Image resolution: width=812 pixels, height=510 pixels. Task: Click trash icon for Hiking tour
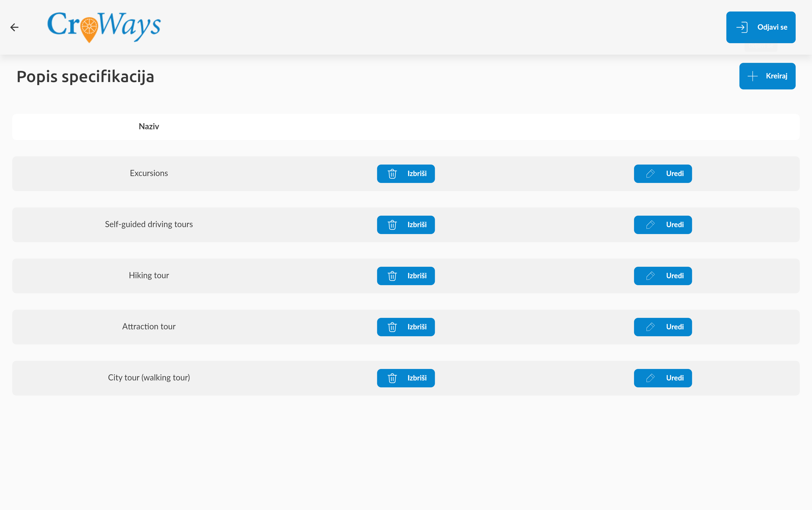coord(392,276)
